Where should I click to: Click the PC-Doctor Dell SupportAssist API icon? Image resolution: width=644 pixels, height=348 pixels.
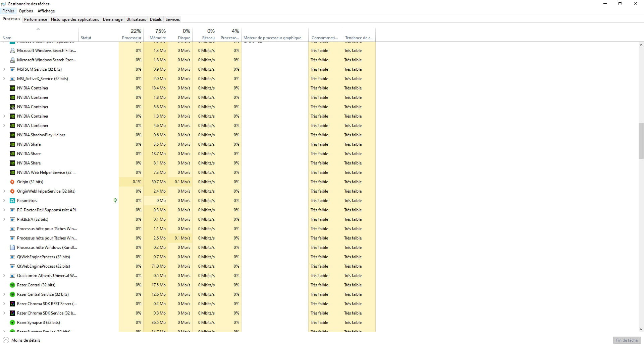point(12,210)
